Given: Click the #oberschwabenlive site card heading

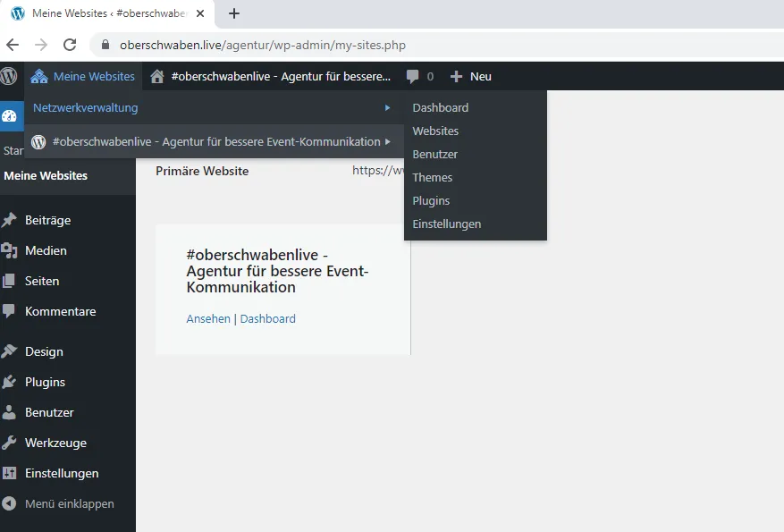Looking at the screenshot, I should point(277,271).
